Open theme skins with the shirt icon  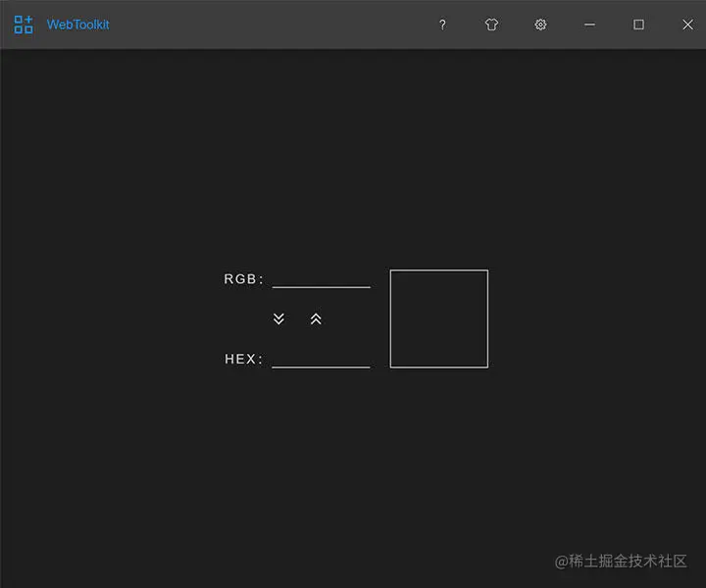pos(491,24)
